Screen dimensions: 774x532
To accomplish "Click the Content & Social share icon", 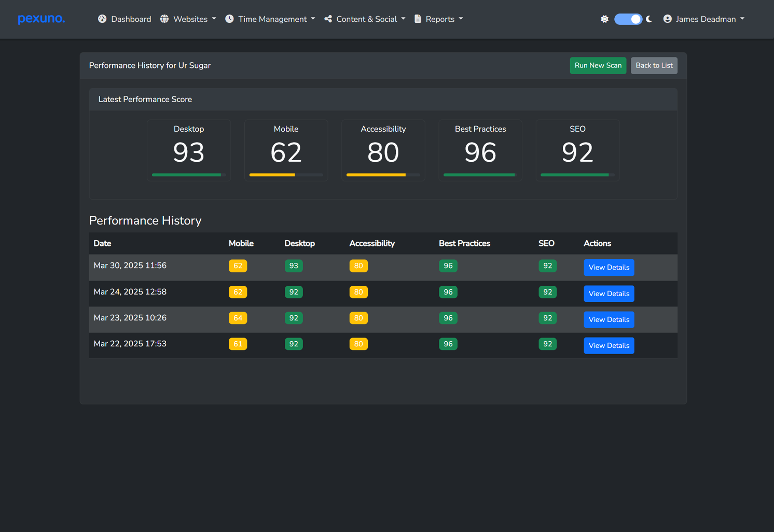I will coord(328,19).
